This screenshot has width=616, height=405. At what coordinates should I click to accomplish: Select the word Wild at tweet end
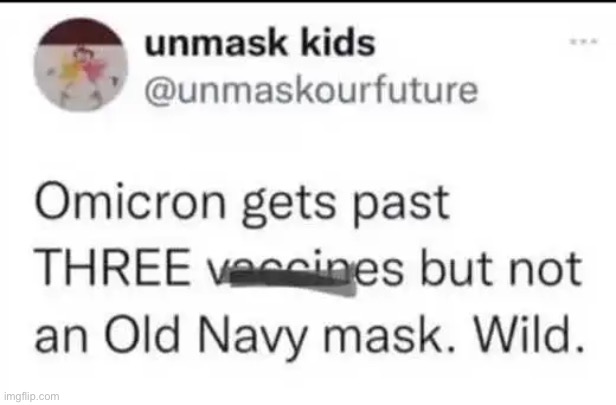528,334
